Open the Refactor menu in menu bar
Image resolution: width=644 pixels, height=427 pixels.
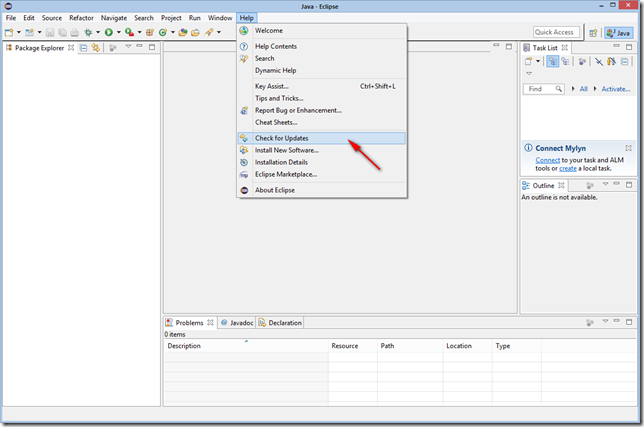tap(81, 18)
